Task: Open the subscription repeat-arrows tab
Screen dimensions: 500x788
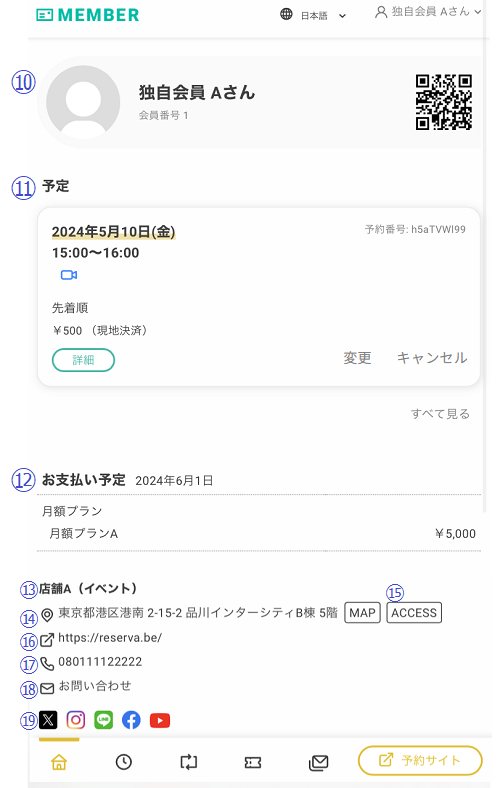Action: pyautogui.click(x=188, y=762)
